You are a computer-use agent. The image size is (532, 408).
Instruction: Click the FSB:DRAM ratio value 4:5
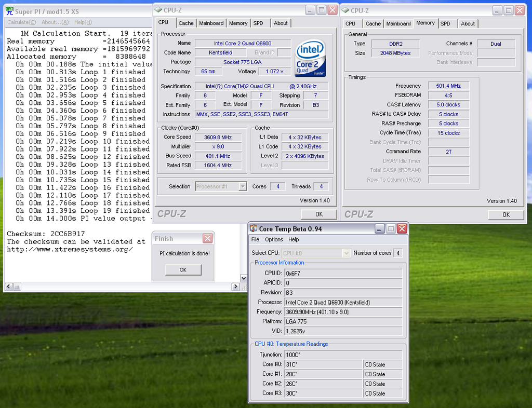tap(448, 96)
